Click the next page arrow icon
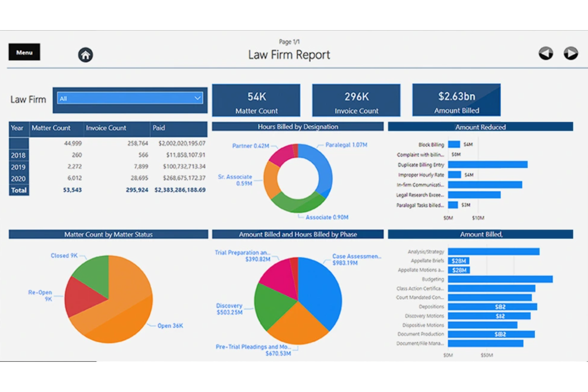This screenshot has height=392, width=588. click(571, 53)
